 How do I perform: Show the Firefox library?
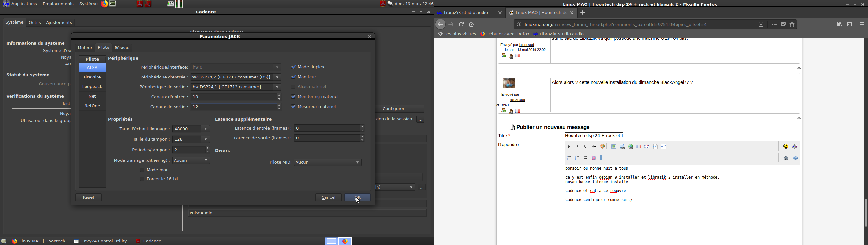pos(839,24)
